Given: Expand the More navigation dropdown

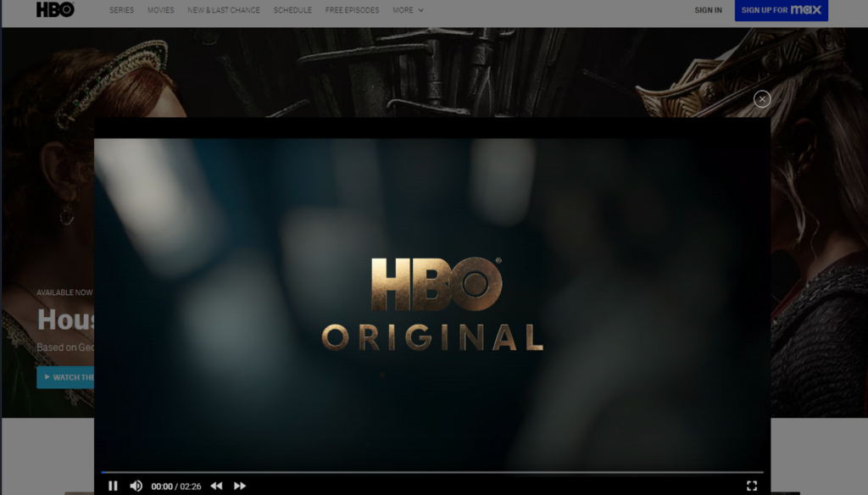Looking at the screenshot, I should (408, 10).
